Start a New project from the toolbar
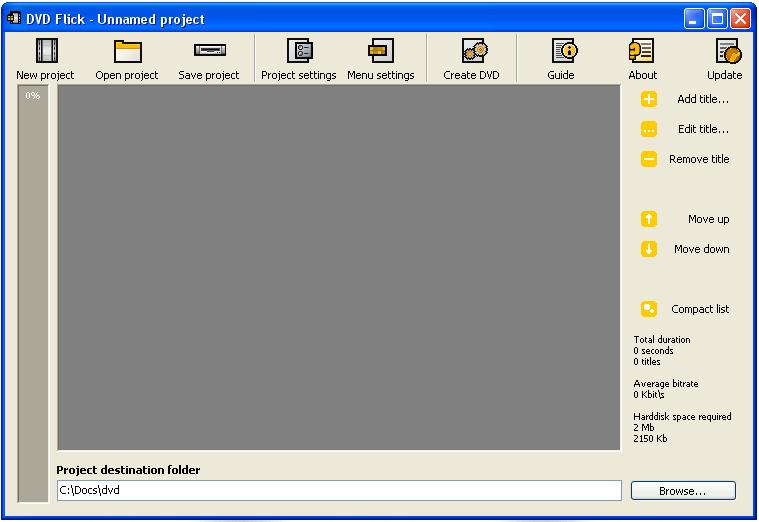Viewport: 759px width, 522px height. click(x=45, y=59)
